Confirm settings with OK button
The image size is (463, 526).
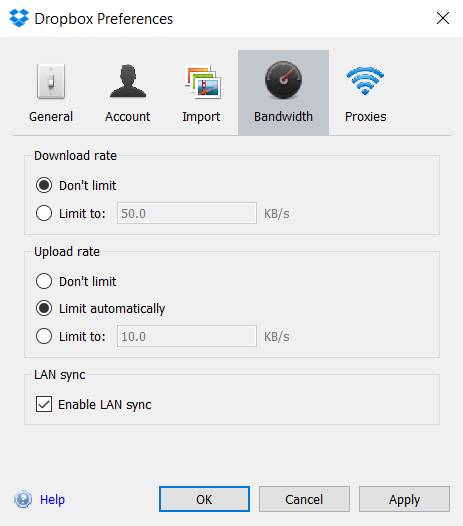[204, 499]
